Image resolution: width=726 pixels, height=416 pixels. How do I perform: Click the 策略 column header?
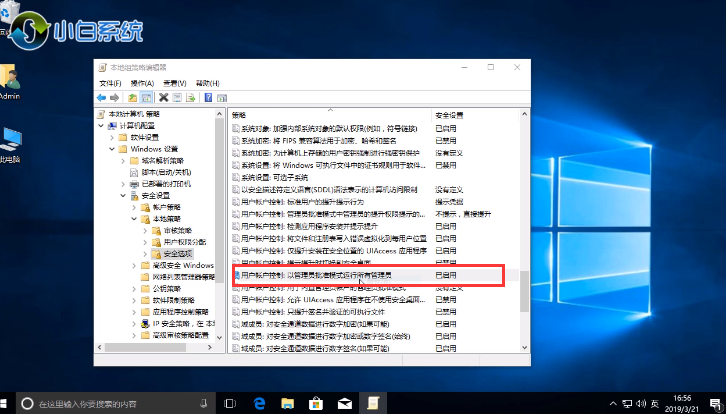pyautogui.click(x=240, y=115)
